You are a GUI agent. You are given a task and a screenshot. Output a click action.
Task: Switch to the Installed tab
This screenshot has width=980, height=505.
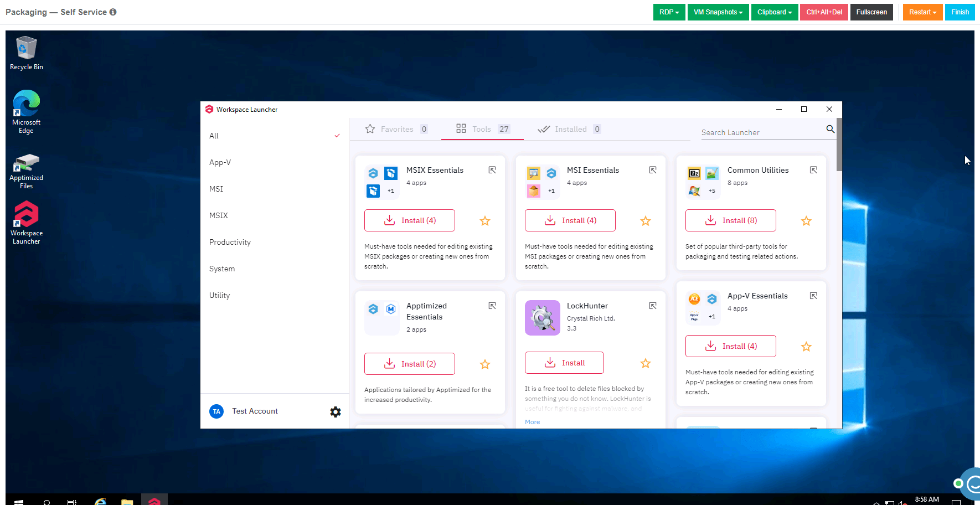click(x=570, y=129)
